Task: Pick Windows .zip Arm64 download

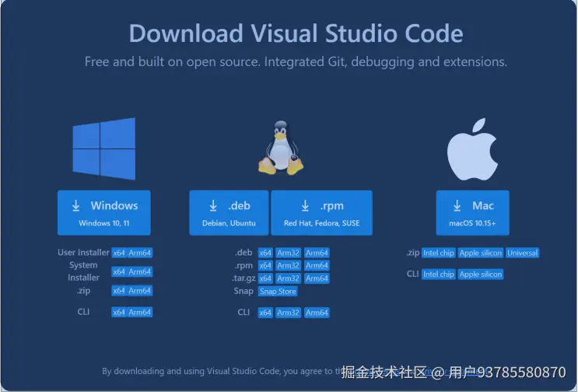Action: tap(140, 290)
